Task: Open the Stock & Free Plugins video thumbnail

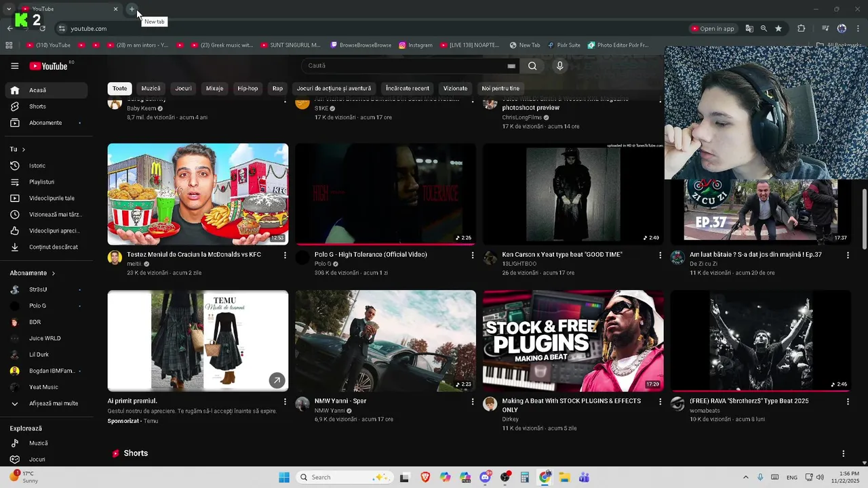Action: click(x=573, y=341)
